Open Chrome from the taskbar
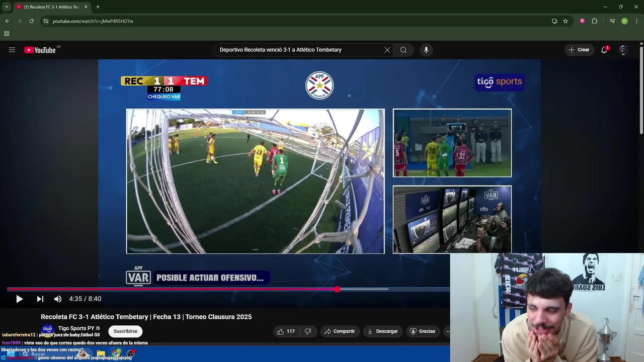 tap(117, 353)
